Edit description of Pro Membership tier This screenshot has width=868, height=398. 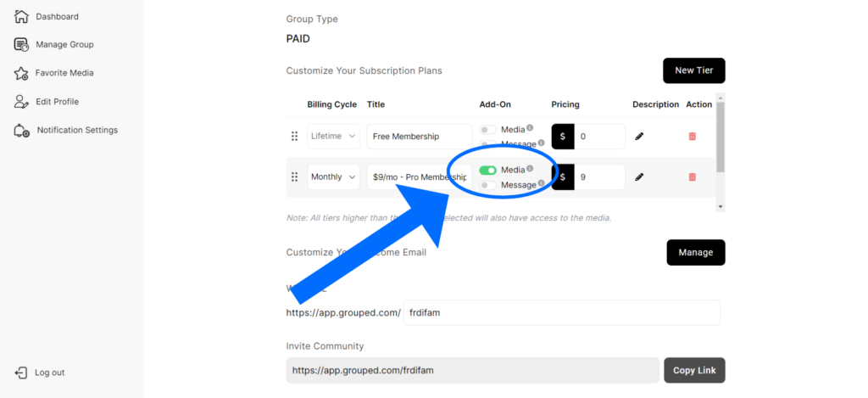pyautogui.click(x=639, y=177)
